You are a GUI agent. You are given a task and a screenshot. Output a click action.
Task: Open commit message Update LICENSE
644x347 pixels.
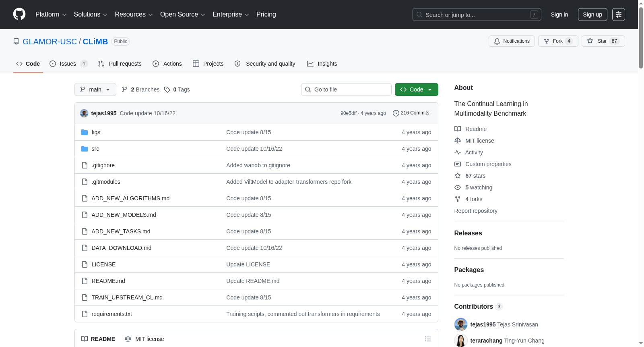coord(248,264)
